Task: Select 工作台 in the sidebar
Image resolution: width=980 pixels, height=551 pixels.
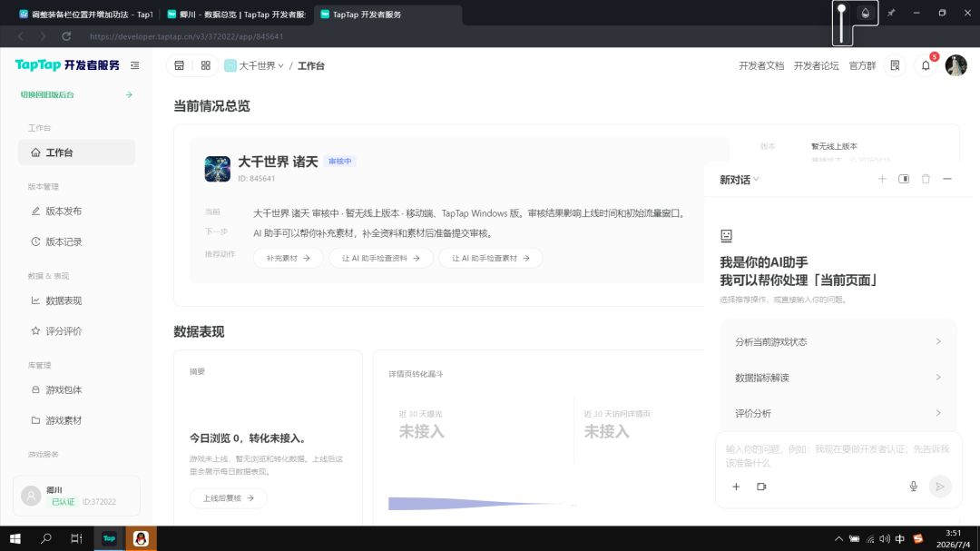Action: (x=76, y=153)
